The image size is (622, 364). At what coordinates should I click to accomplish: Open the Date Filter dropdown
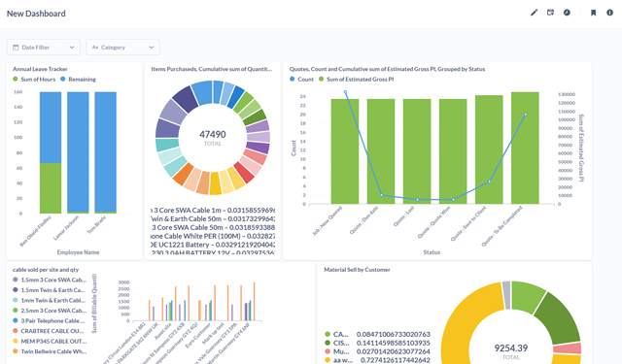44,48
